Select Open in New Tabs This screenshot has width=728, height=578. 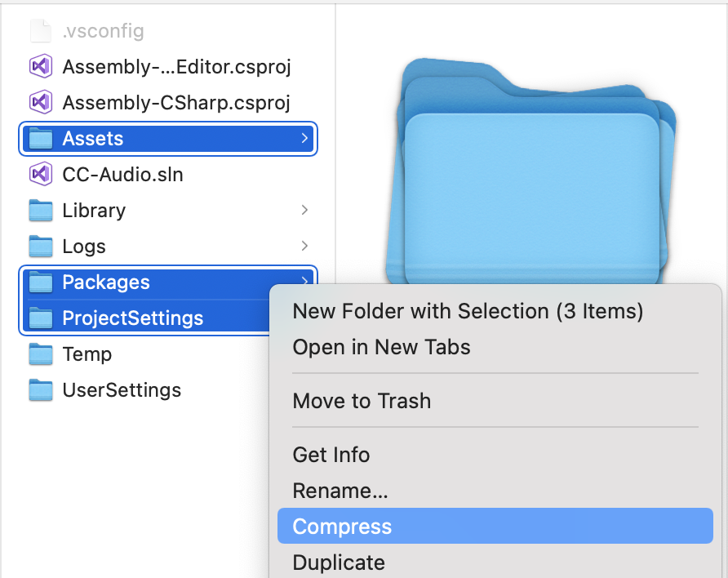click(381, 347)
